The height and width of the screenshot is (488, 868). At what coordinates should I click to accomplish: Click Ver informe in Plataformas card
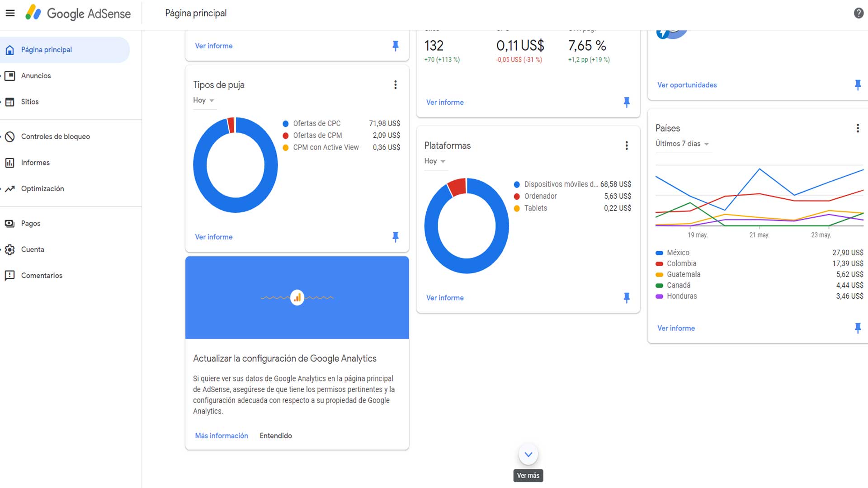tap(445, 298)
